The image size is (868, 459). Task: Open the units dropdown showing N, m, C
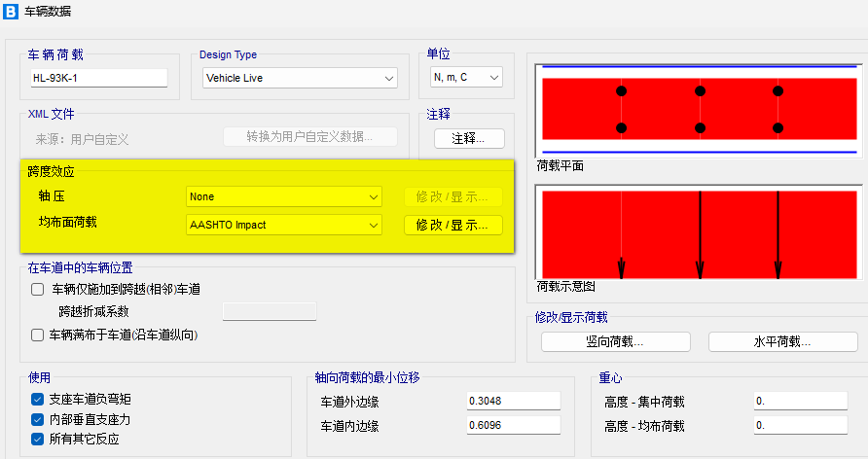coord(466,78)
